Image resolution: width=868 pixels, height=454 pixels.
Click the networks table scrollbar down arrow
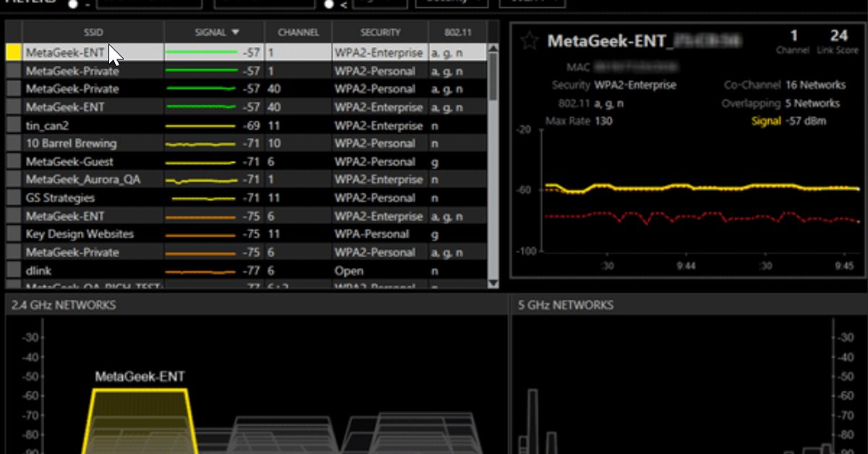[x=493, y=283]
